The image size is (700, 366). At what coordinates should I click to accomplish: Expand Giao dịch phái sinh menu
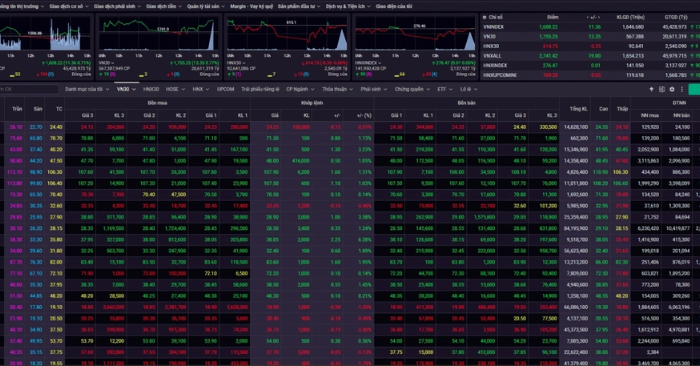117,6
